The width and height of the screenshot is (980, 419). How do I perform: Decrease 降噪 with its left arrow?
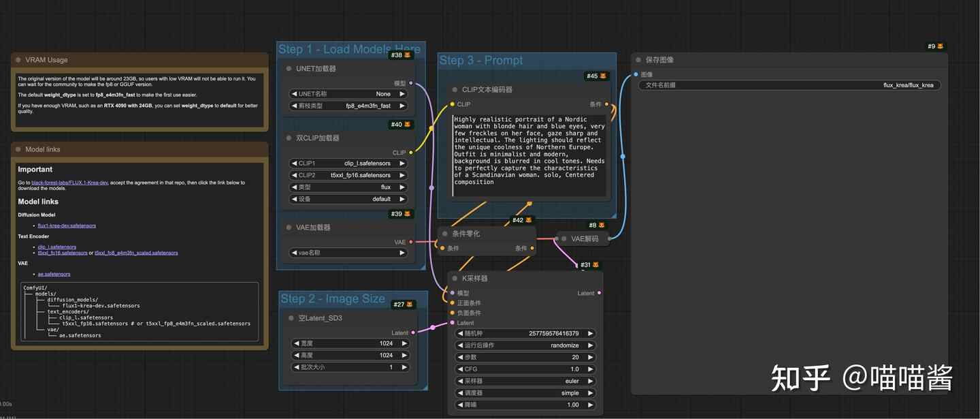pos(459,405)
